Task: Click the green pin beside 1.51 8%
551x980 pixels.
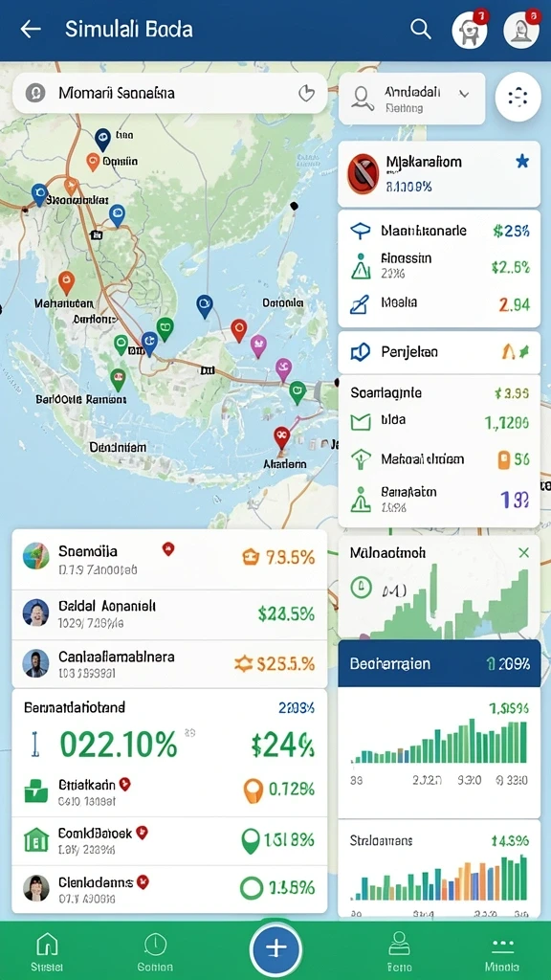Action: coord(250,841)
